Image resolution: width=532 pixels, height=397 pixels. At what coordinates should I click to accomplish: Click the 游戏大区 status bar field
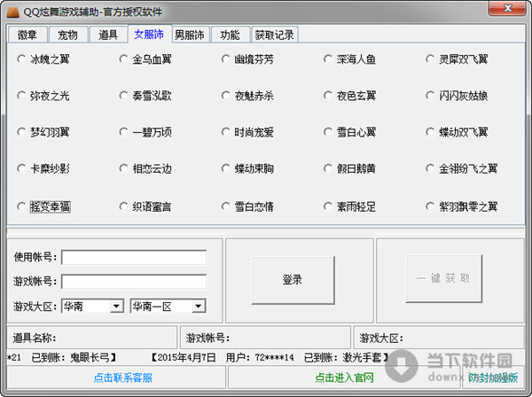[439, 338]
